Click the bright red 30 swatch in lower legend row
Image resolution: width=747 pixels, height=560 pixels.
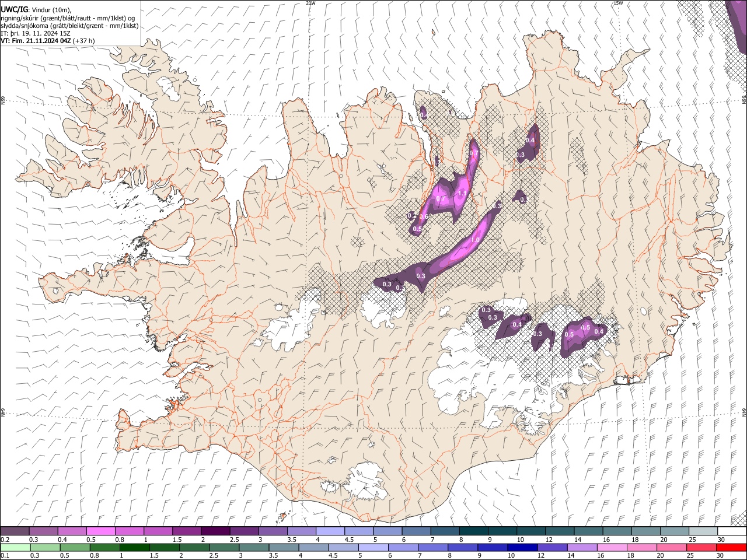732,547
